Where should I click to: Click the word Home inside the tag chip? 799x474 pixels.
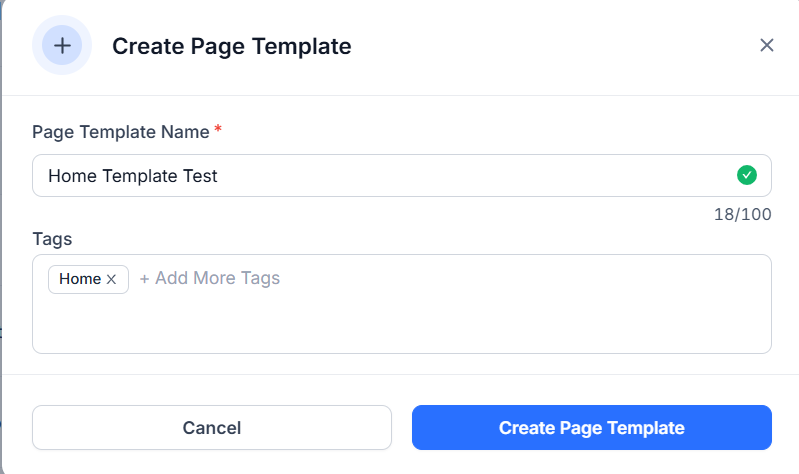(80, 279)
